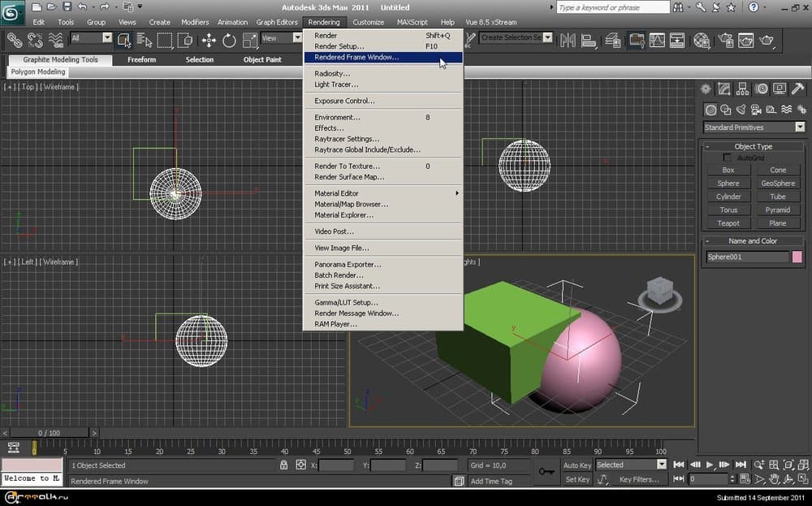
Task: Click the Teapot primitive button
Action: [728, 223]
